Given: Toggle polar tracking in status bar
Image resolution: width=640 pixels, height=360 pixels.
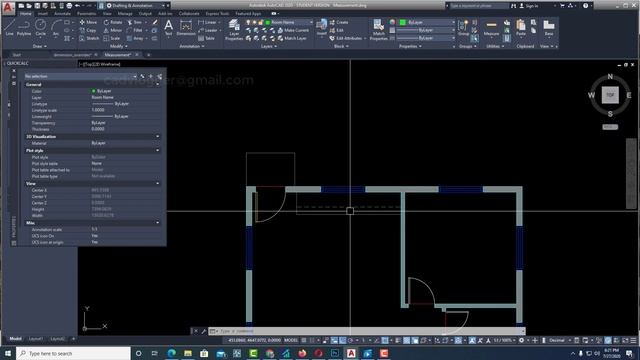Looking at the screenshot, I should click(x=351, y=340).
